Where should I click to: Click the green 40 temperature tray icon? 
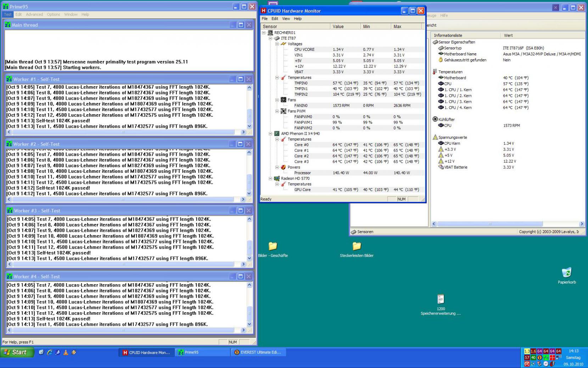click(x=533, y=358)
